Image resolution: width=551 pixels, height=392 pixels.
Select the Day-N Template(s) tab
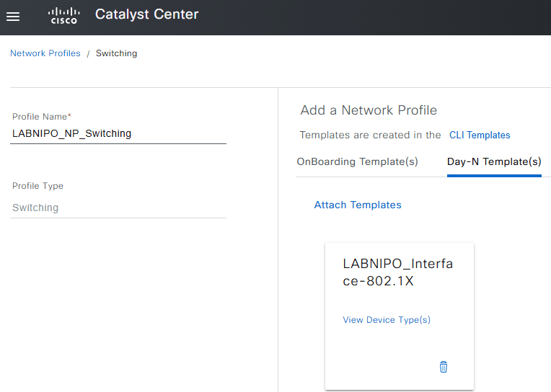click(x=494, y=161)
